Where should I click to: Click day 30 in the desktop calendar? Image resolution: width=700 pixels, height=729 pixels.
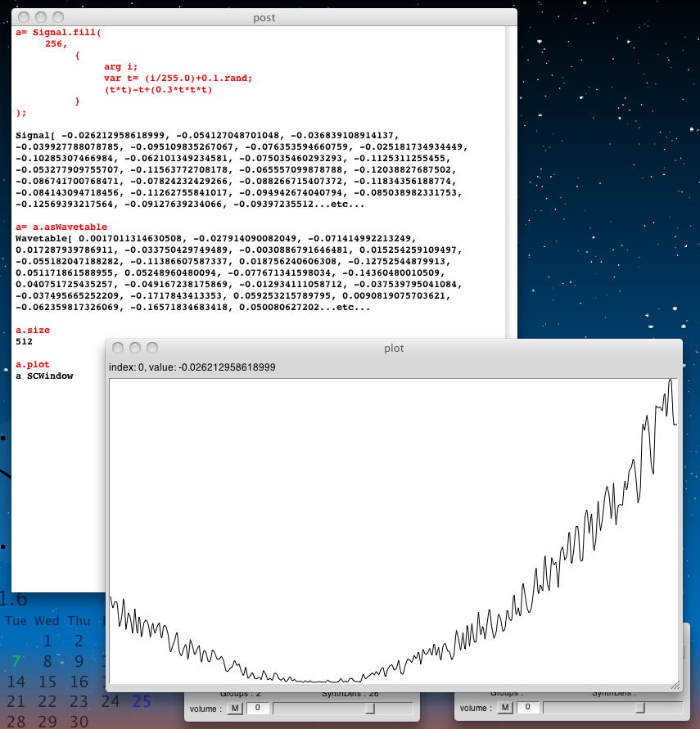tap(79, 721)
